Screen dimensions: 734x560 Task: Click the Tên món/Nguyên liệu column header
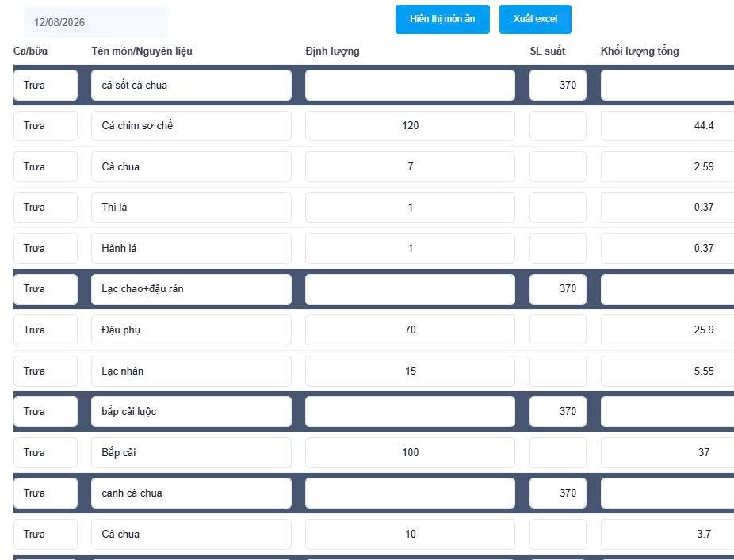pyautogui.click(x=142, y=51)
